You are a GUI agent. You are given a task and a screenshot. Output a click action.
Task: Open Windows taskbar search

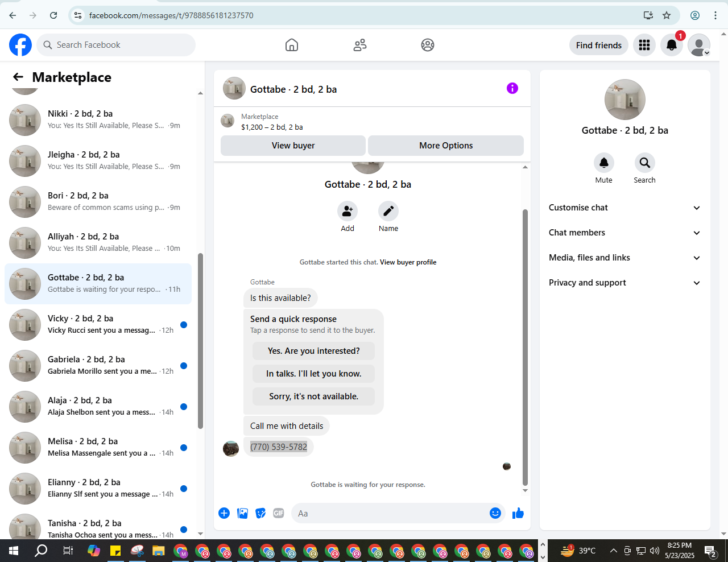[x=41, y=551]
